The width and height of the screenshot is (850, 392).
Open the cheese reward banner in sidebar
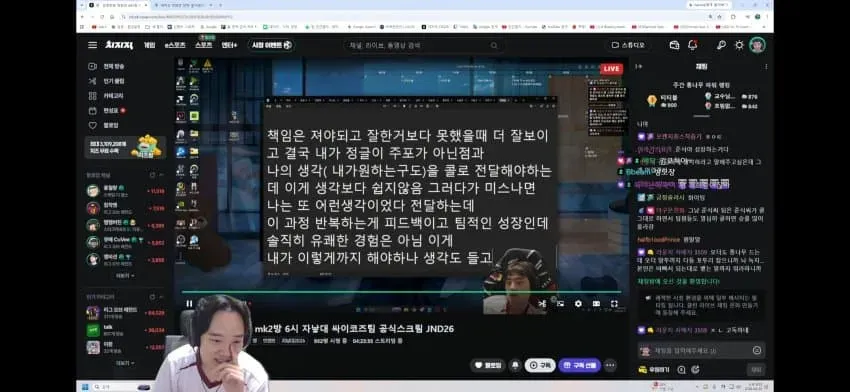point(125,146)
